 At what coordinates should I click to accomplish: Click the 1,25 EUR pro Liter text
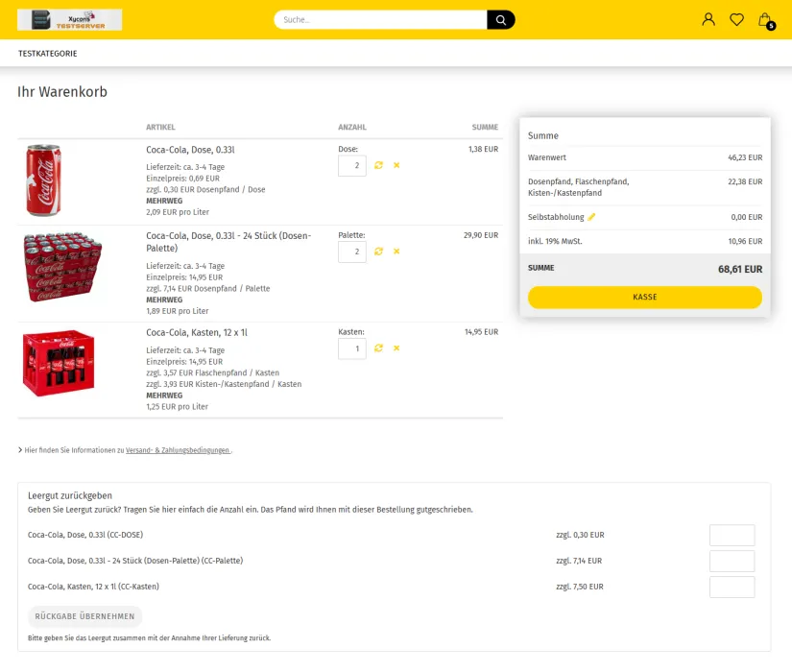(177, 407)
